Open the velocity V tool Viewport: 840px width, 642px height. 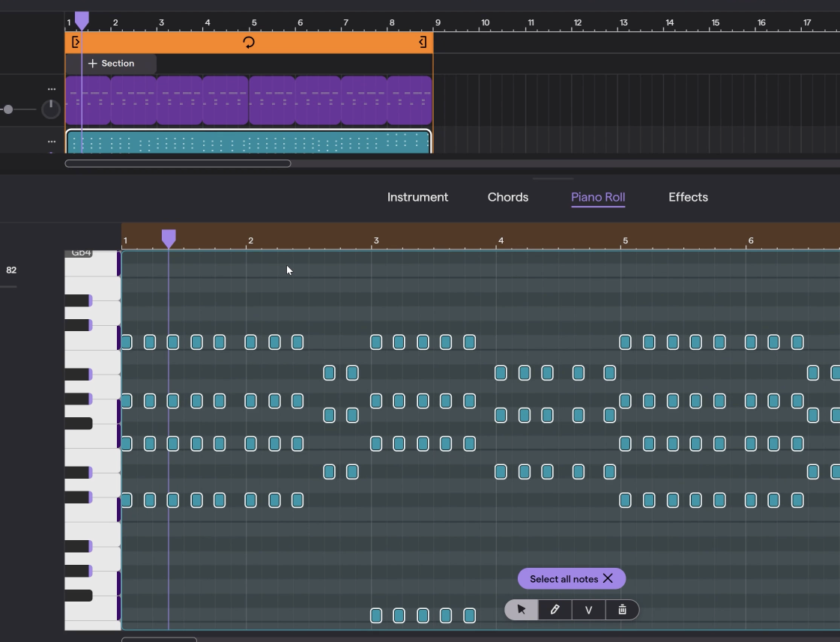click(x=588, y=610)
